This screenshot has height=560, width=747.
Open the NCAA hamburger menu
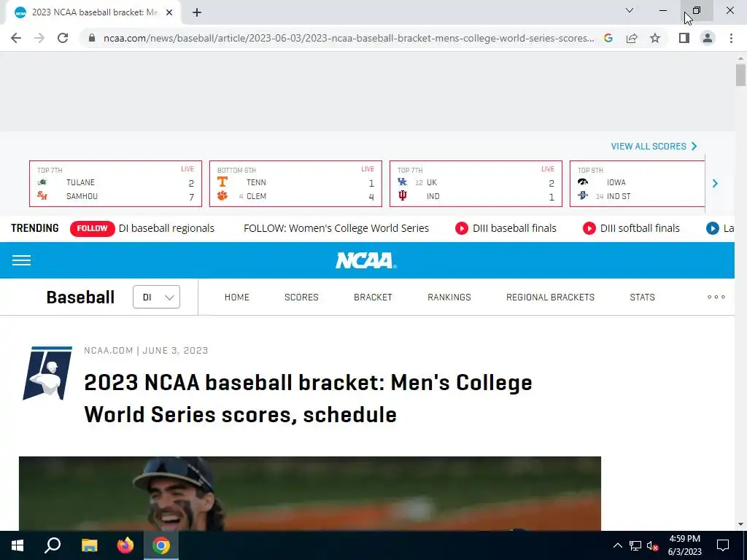21,260
